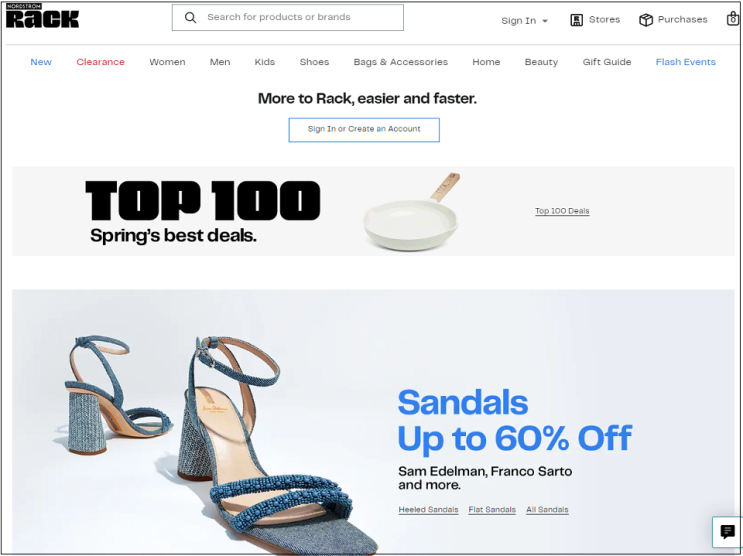This screenshot has height=556, width=743.
Task: Select the Shoes navigation item
Action: pos(314,62)
